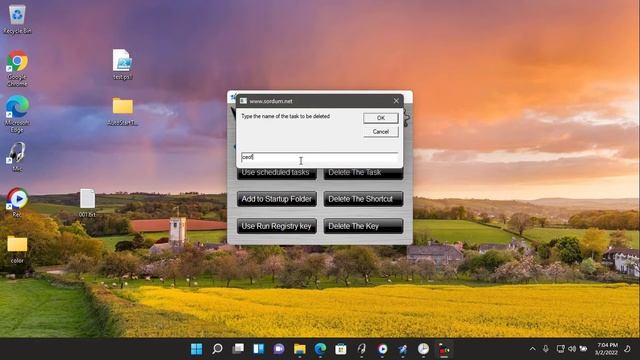Open the Recycle Bin desktop icon
The image size is (640, 360).
pos(17,19)
